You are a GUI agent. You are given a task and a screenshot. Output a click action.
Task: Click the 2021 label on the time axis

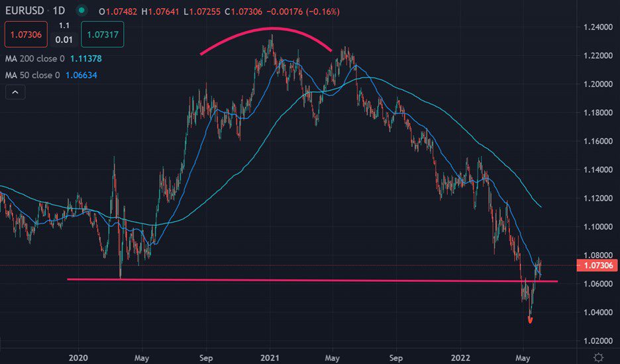coord(270,356)
